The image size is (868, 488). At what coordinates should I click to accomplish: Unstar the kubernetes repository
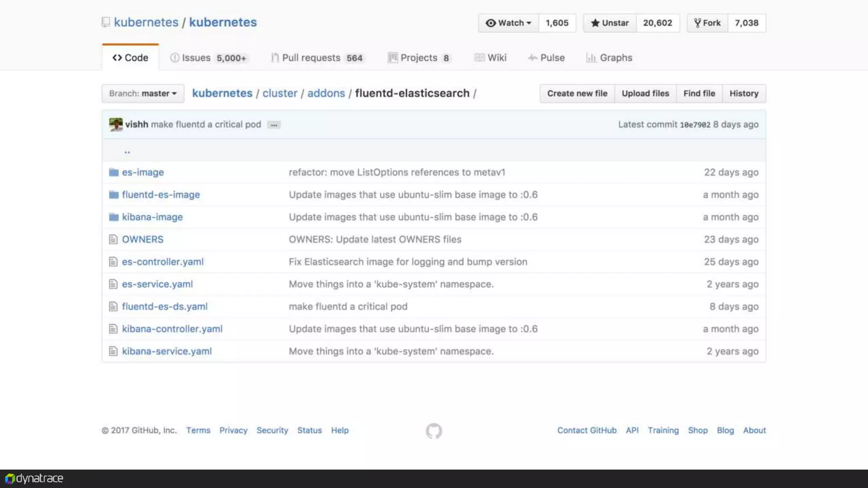click(609, 23)
